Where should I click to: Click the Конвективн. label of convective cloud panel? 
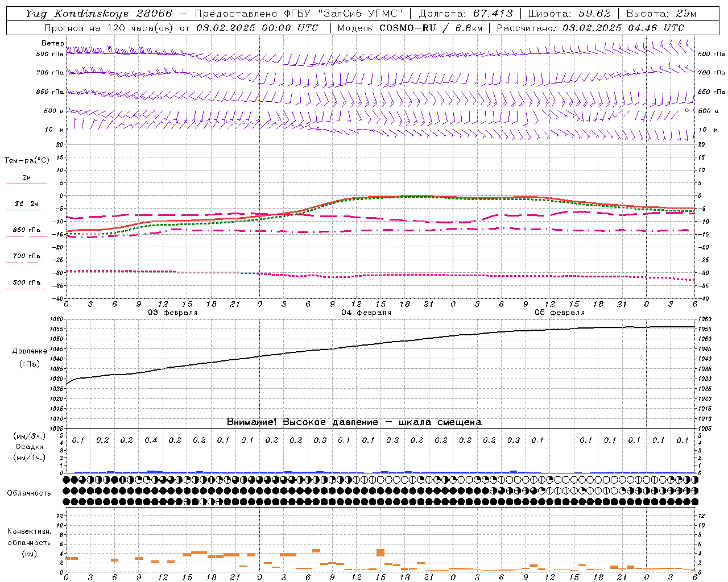[x=30, y=531]
